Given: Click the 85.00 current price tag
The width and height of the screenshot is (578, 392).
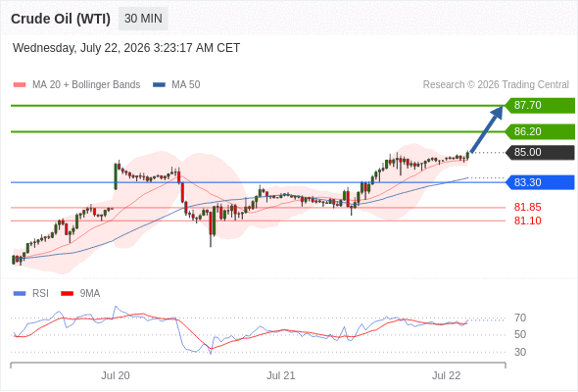Looking at the screenshot, I should (x=540, y=152).
